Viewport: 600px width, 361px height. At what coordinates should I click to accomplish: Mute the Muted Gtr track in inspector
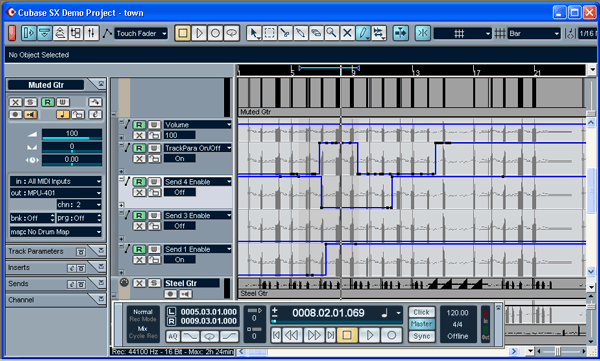click(x=15, y=102)
